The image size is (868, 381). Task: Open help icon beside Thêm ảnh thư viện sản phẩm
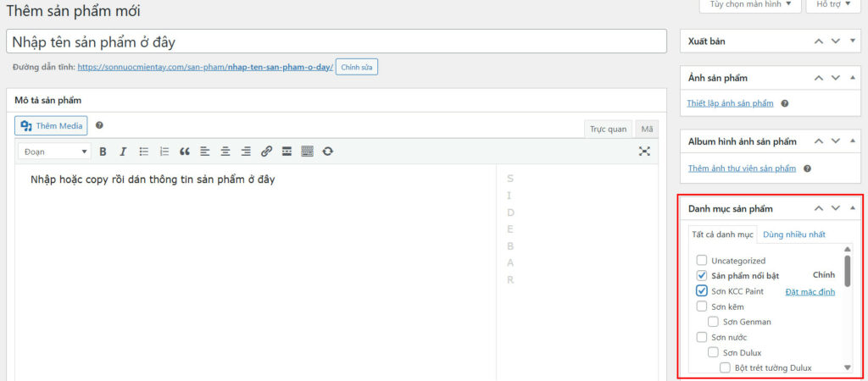pos(807,168)
